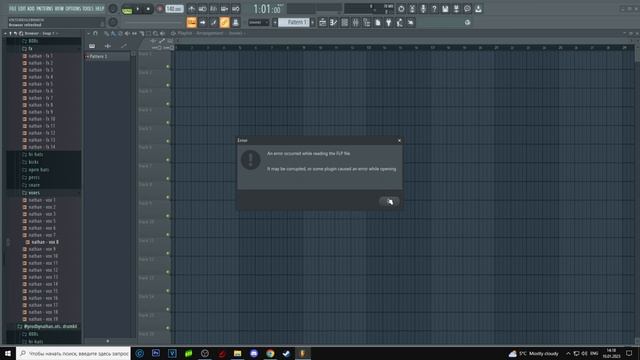This screenshot has width=640, height=360.
Task: Toggle the metronome icon
Action: (191, 9)
